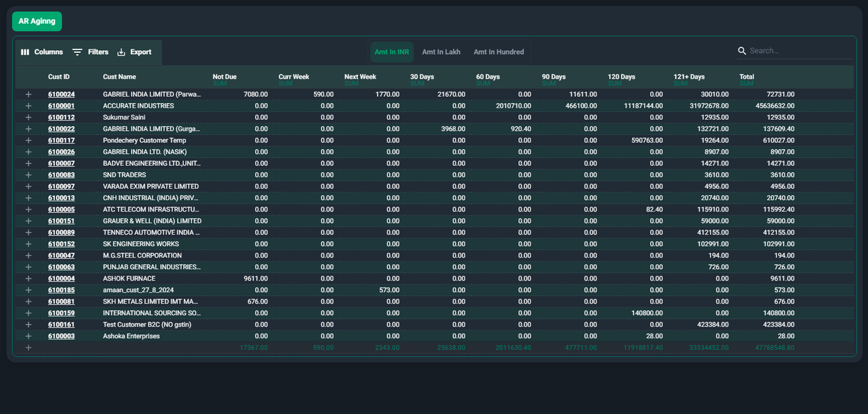This screenshot has width=868, height=414.
Task: Select 120 Days value 590763.00
Action: pos(647,140)
